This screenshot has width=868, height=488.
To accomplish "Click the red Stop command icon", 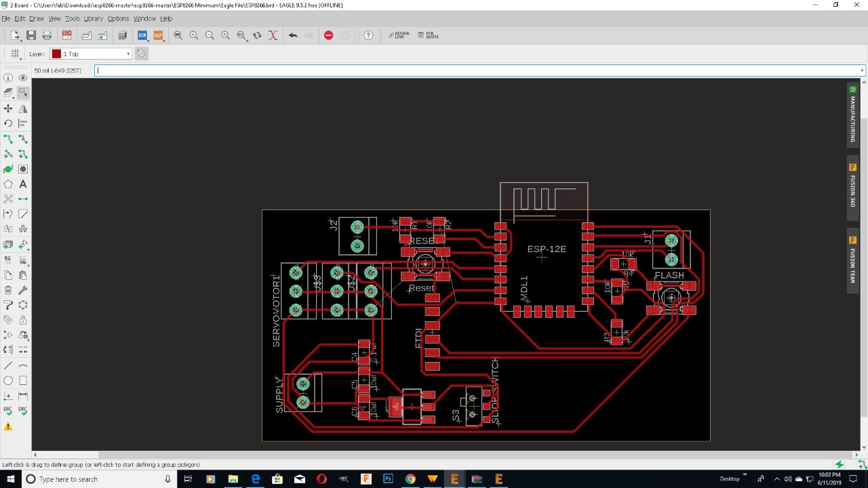I will click(329, 35).
